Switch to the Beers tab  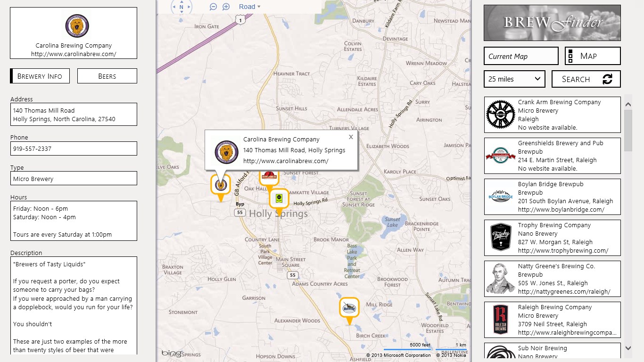107,76
